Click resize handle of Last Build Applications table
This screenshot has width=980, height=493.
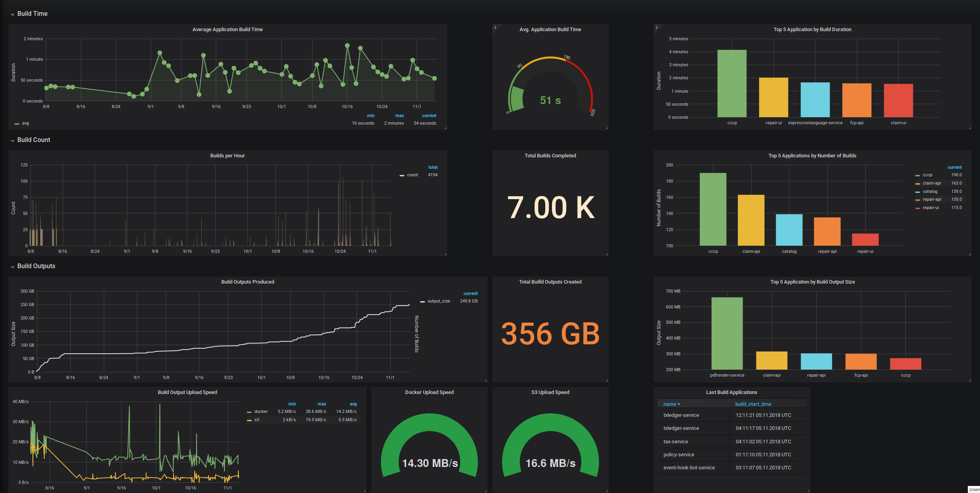[x=808, y=491]
